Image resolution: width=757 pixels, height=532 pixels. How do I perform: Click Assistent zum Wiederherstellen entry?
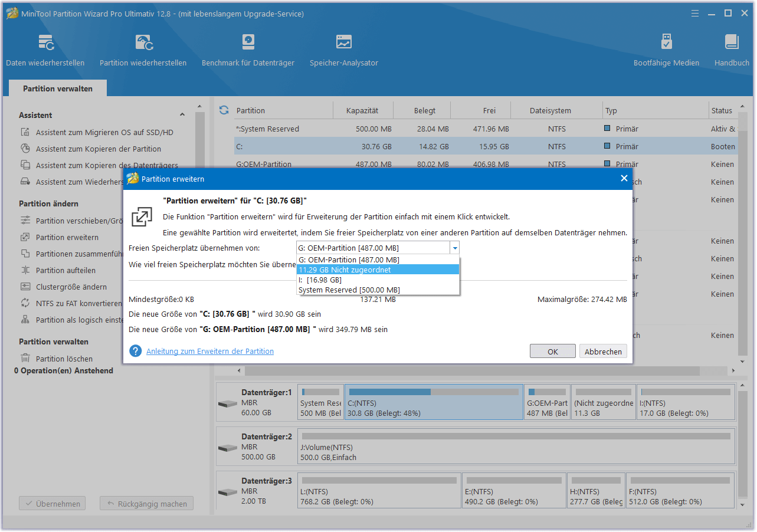click(72, 182)
